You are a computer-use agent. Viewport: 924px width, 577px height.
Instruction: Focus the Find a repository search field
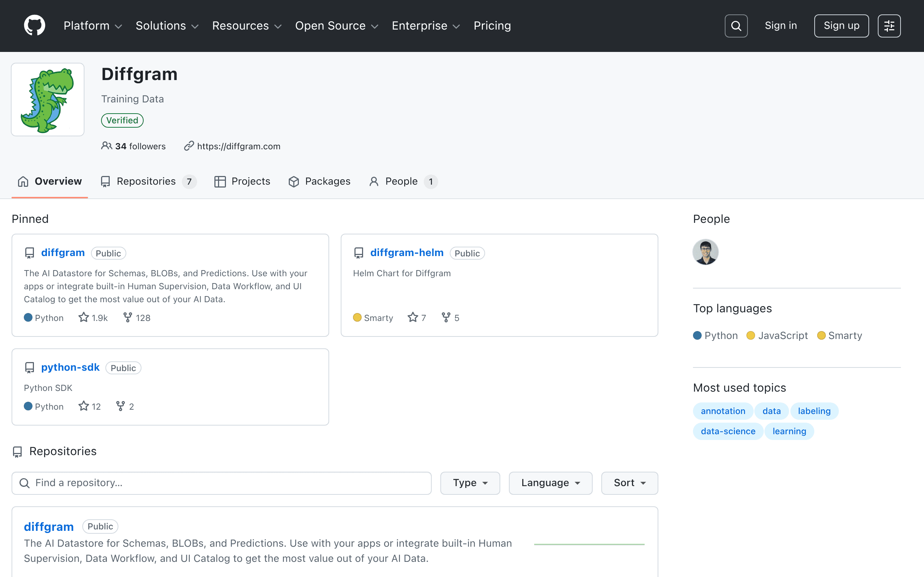[x=222, y=483]
